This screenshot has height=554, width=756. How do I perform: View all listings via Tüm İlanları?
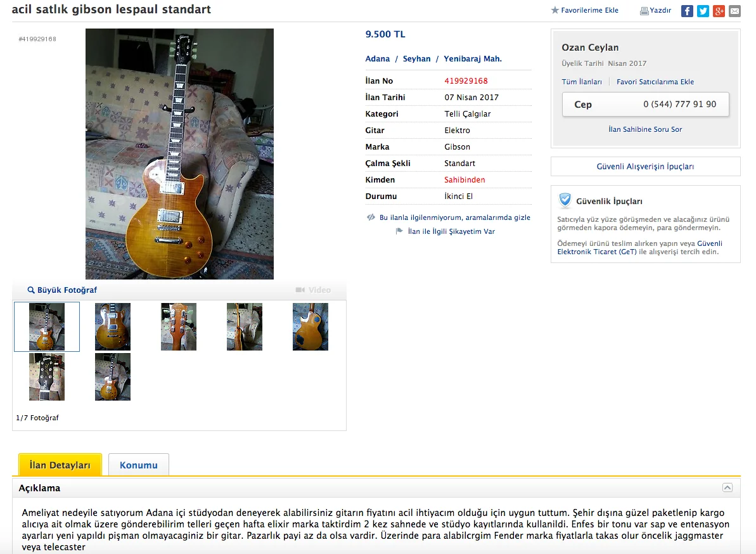coord(582,82)
